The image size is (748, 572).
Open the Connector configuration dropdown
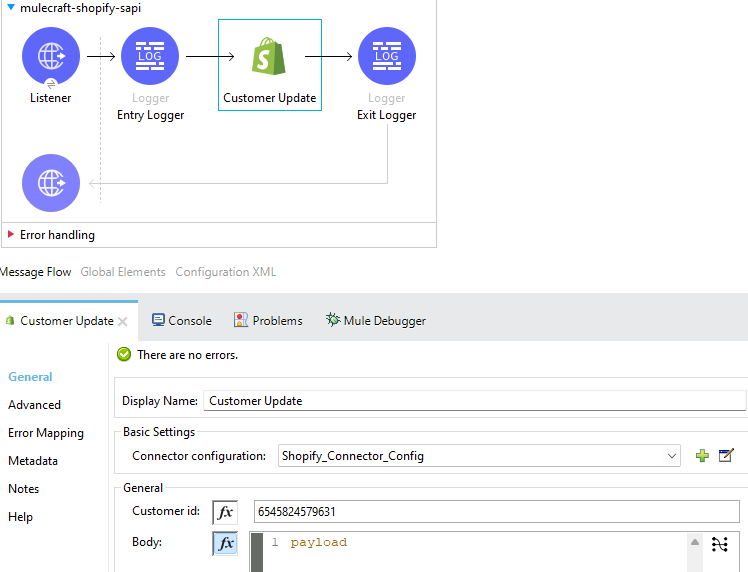coord(671,456)
